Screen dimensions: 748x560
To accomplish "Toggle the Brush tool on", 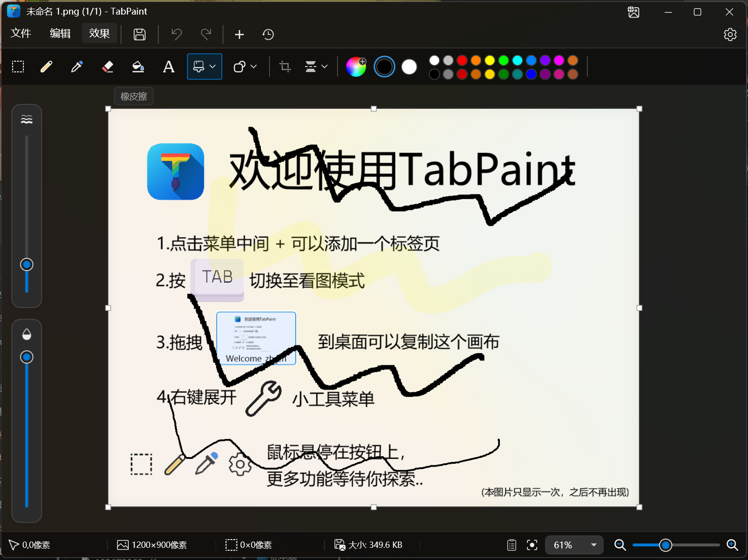I will (x=199, y=67).
